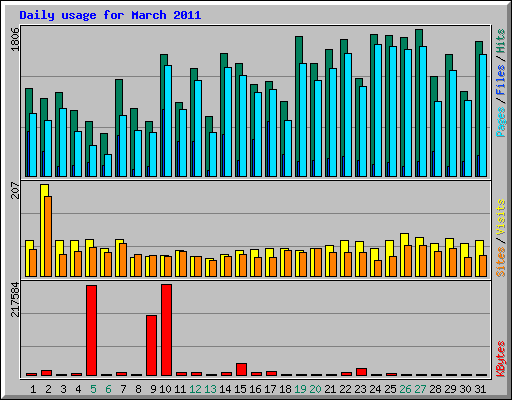
Task: Click day label 21 on the x-axis
Action: coord(330,389)
